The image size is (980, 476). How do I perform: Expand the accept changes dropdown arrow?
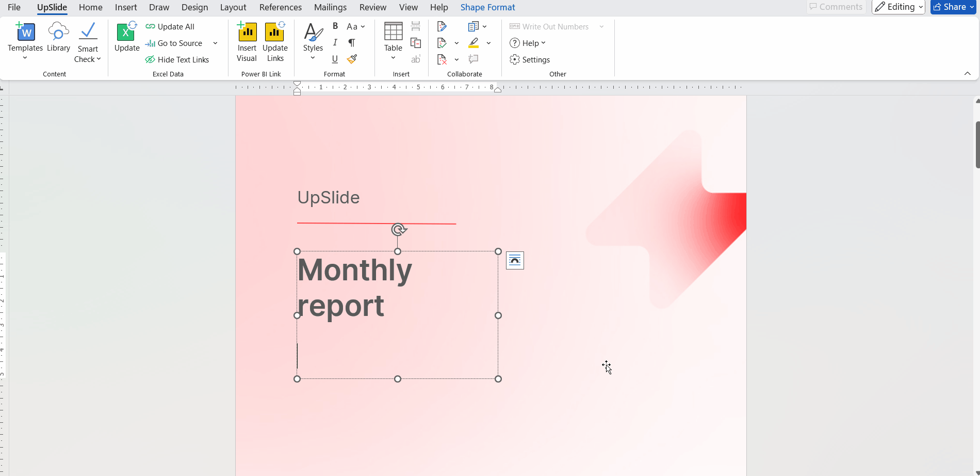(x=456, y=43)
